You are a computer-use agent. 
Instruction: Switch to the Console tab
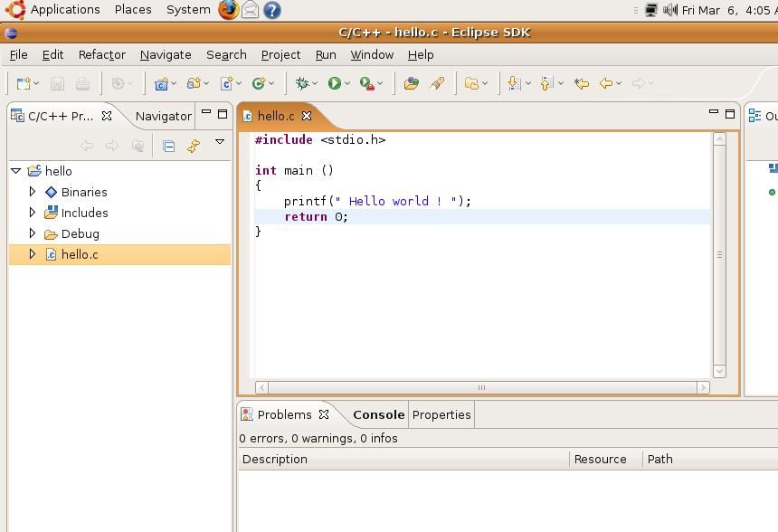[378, 414]
